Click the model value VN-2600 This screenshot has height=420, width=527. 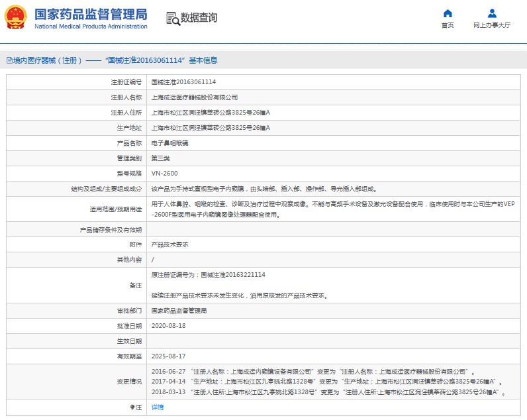[164, 174]
